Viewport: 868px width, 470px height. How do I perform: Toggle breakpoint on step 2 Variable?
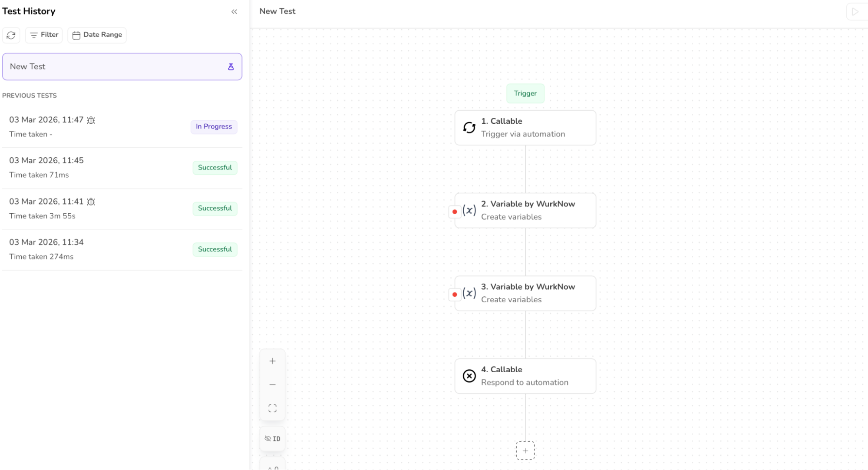(x=454, y=212)
